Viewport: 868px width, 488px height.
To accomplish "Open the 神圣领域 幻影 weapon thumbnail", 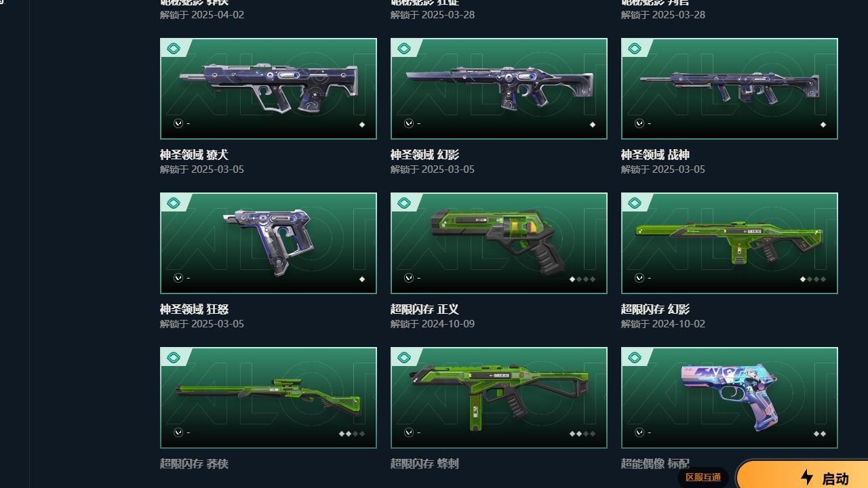I will coord(499,89).
